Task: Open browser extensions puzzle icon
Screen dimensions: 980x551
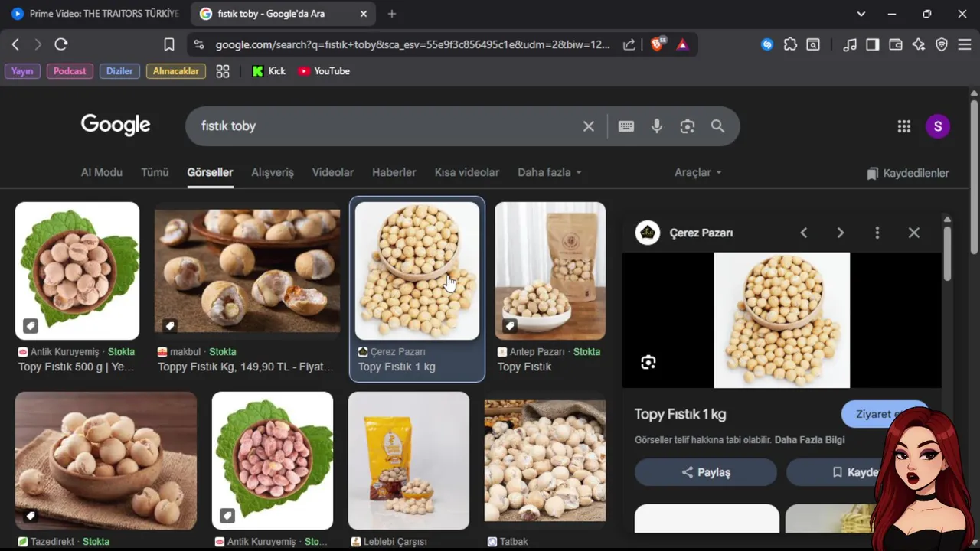Action: coord(790,44)
